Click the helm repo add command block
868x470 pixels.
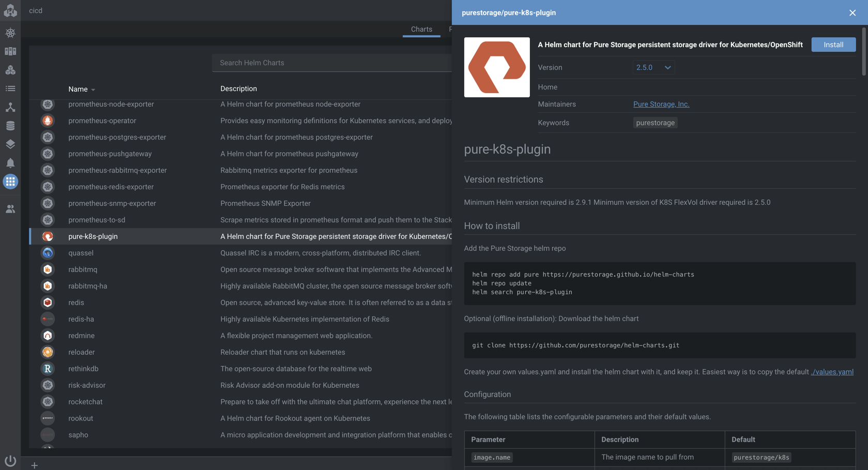[660, 283]
